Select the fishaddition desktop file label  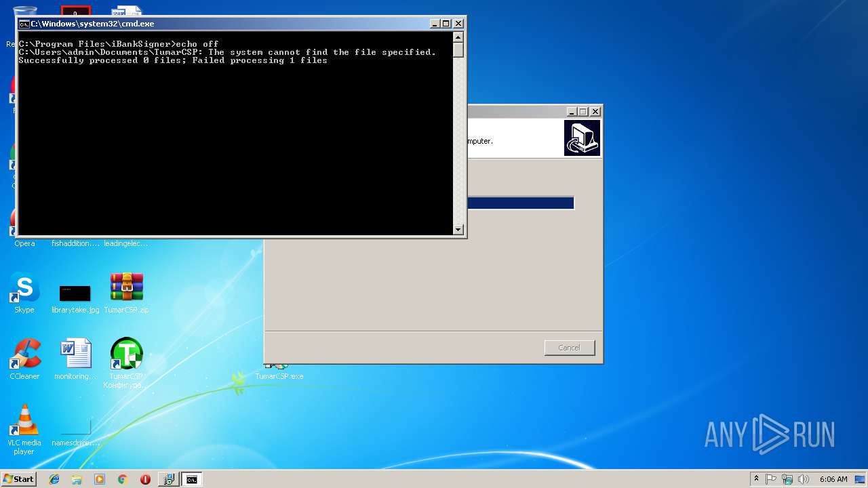(75, 243)
